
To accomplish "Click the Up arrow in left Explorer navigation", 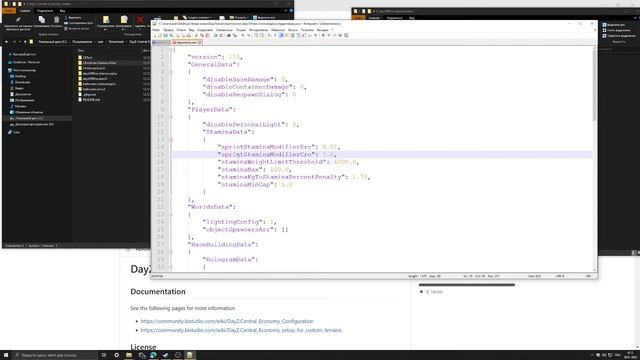I will (x=25, y=42).
